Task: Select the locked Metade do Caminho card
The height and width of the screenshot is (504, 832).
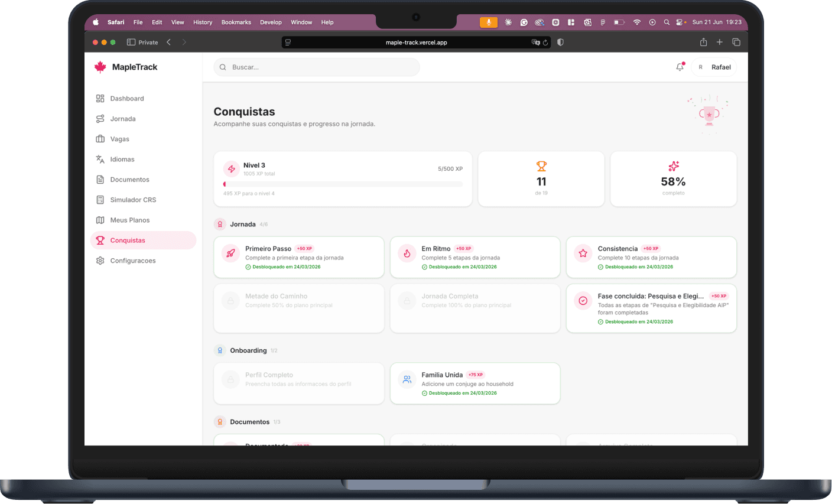Action: pos(299,308)
